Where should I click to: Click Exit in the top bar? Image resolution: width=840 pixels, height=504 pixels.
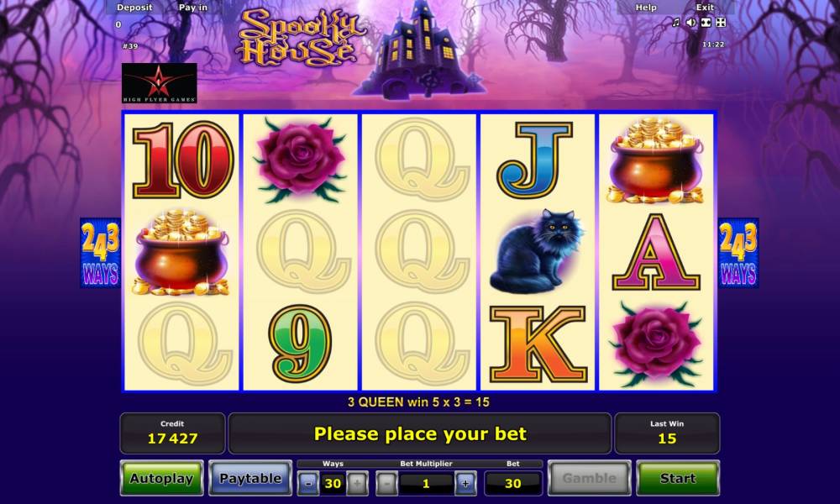tap(705, 8)
